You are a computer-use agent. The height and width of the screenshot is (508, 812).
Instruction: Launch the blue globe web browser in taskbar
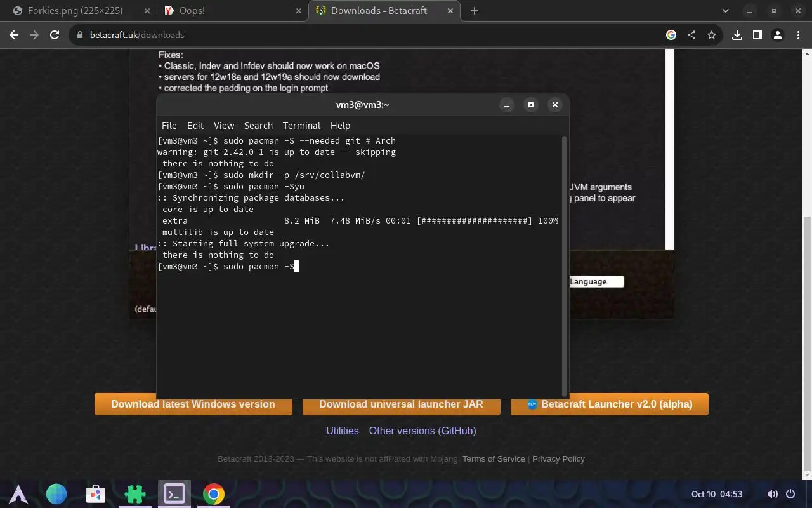click(56, 493)
